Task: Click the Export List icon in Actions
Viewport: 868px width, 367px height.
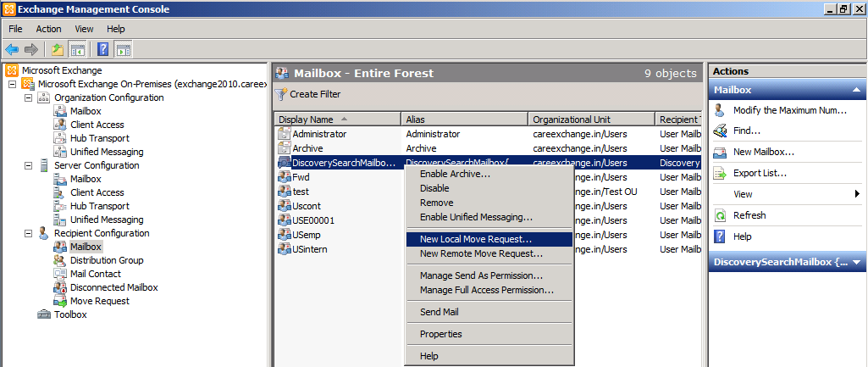Action: (x=720, y=174)
